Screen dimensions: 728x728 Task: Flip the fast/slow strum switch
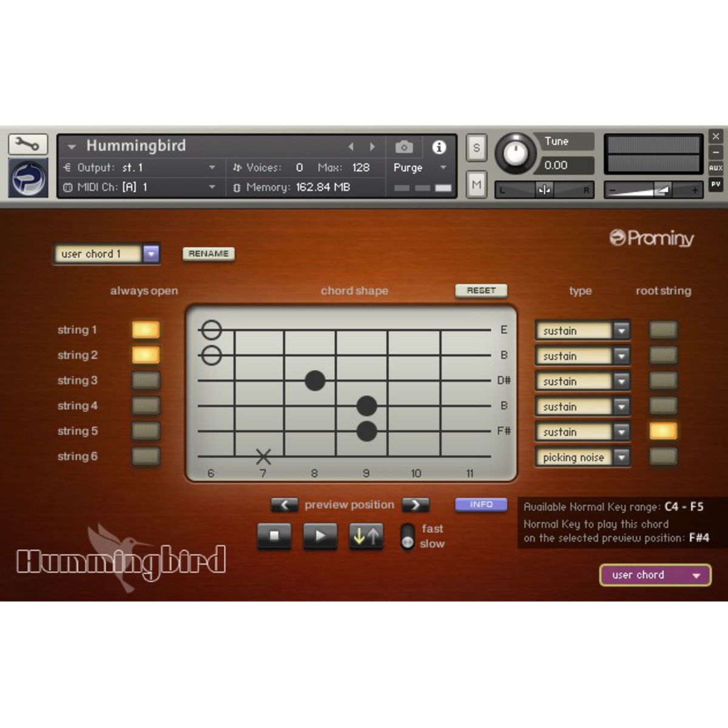tap(408, 536)
